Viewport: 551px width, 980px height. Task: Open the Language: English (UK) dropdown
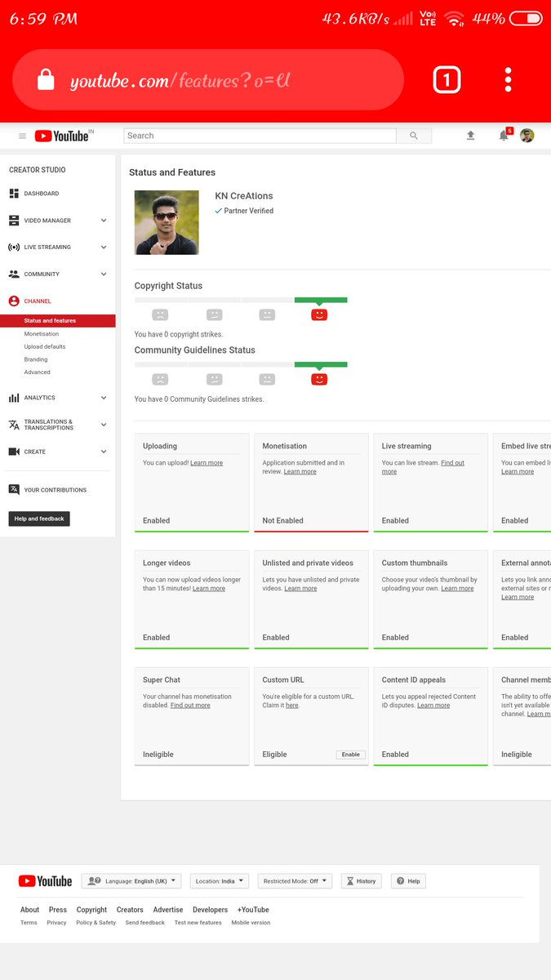click(x=131, y=881)
